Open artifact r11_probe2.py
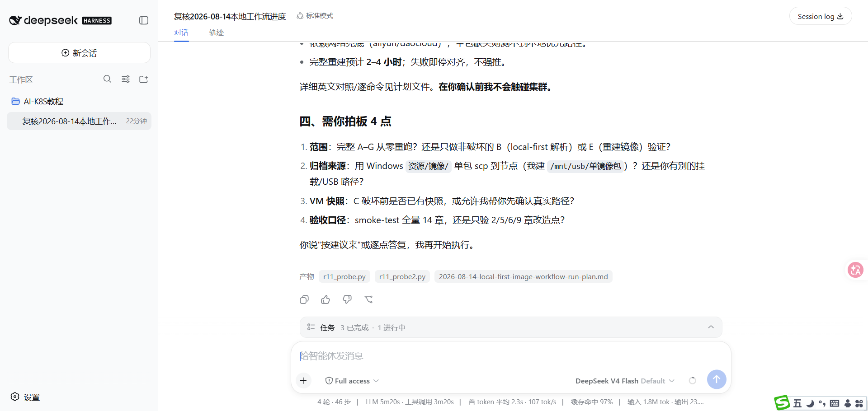Viewport: 868px width, 411px height. pos(402,276)
